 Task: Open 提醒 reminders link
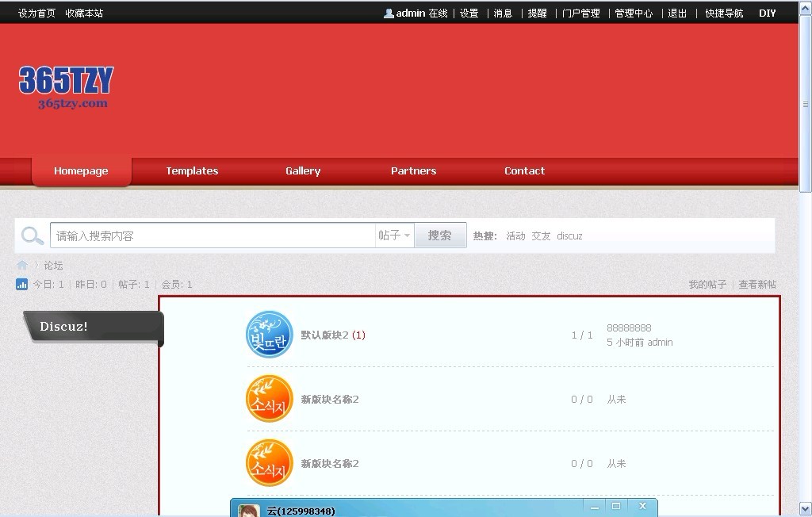537,13
